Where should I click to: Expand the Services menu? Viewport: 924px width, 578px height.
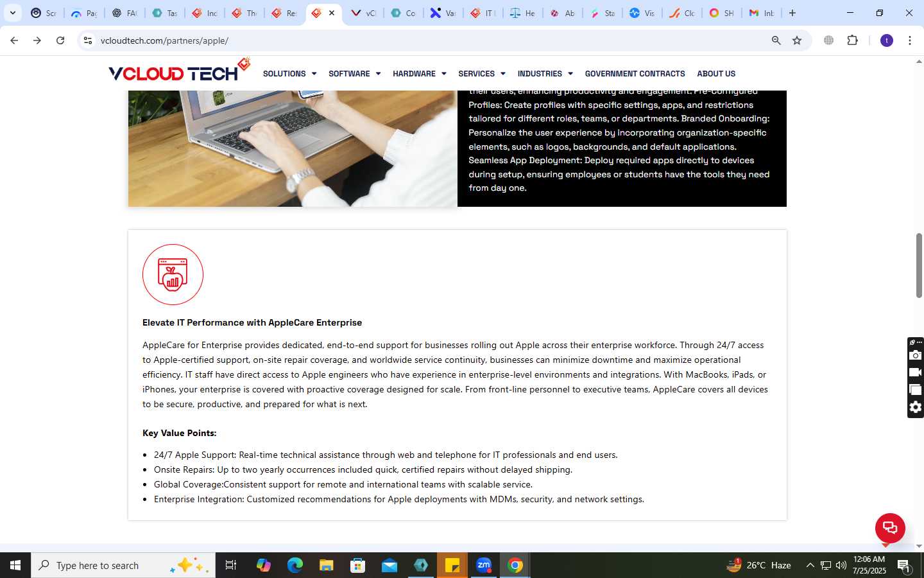coord(481,74)
